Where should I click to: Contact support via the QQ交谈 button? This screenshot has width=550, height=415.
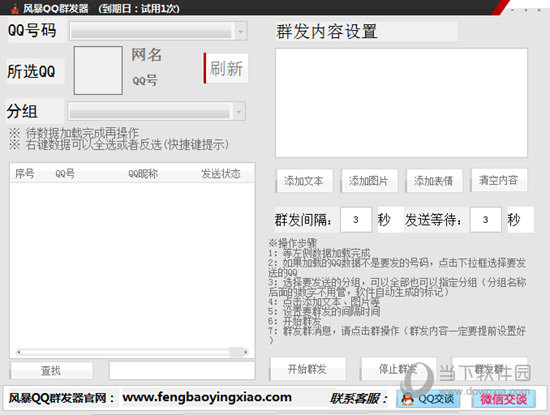click(428, 399)
